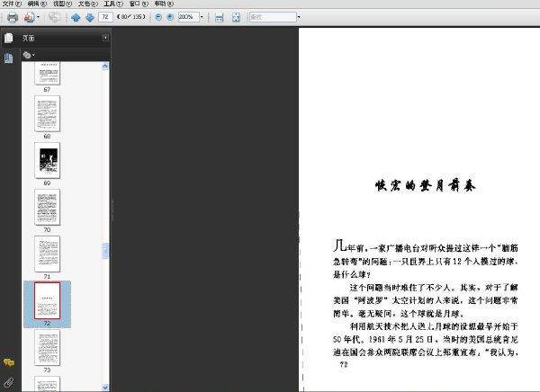Click the Bookmarks panel icon in sidebar
Image resolution: width=540 pixels, height=392 pixels.
click(9, 58)
